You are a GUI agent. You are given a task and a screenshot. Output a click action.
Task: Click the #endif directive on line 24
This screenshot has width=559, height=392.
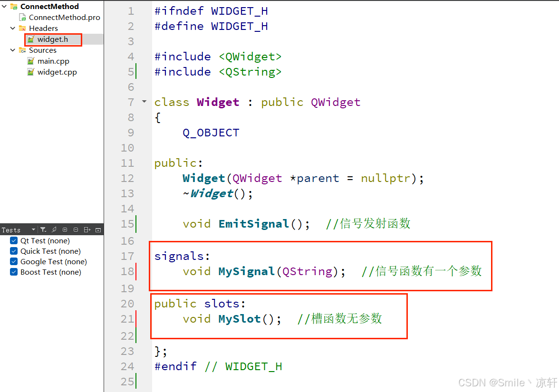[175, 366]
